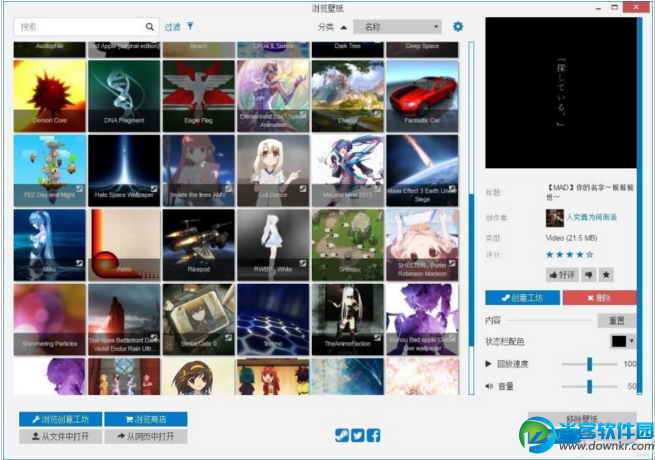The height and width of the screenshot is (460, 655).
Task: Click the black taskbar color swatch
Action: pos(619,341)
